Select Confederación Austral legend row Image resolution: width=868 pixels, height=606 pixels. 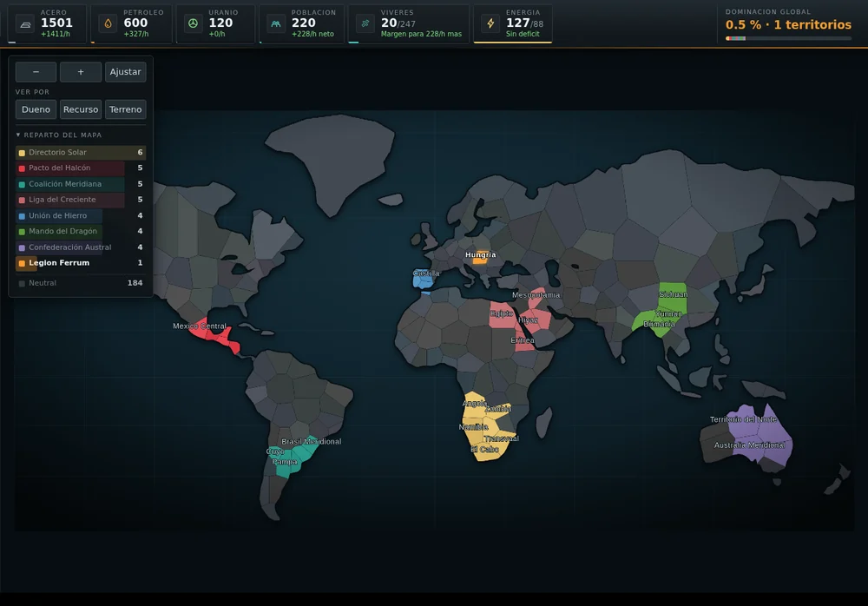point(81,247)
